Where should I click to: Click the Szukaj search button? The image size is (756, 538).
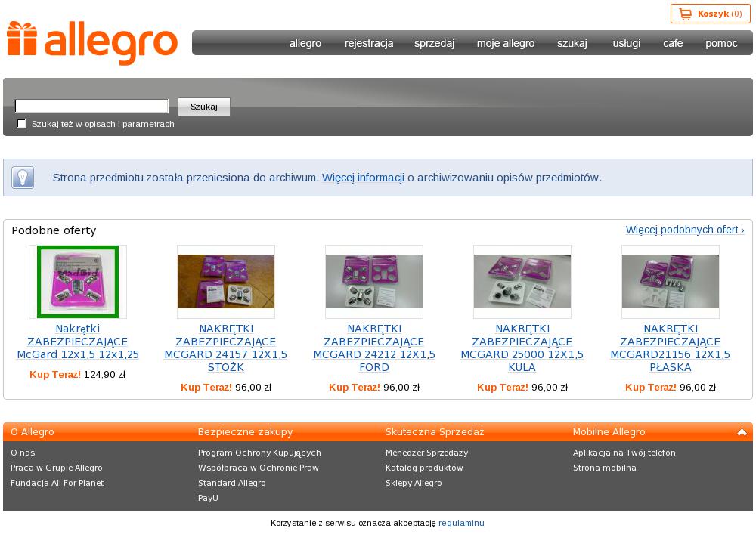click(204, 107)
